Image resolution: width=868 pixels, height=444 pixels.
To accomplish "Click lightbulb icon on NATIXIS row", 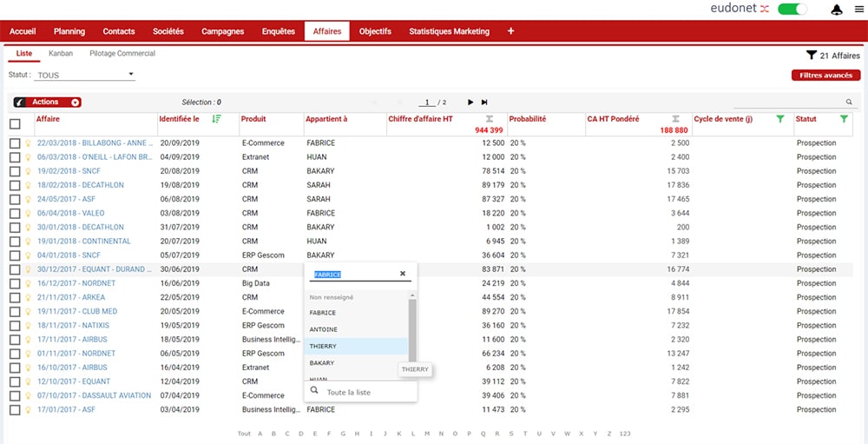I will (x=28, y=325).
